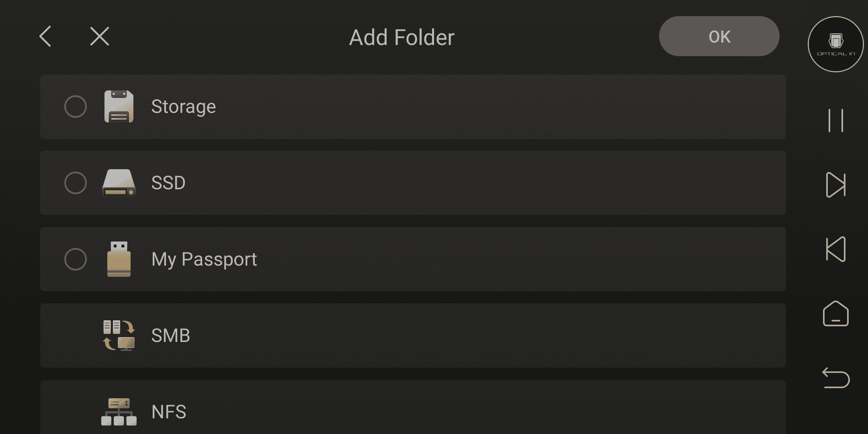Skip to next track
This screenshot has height=434, width=868.
tap(836, 185)
